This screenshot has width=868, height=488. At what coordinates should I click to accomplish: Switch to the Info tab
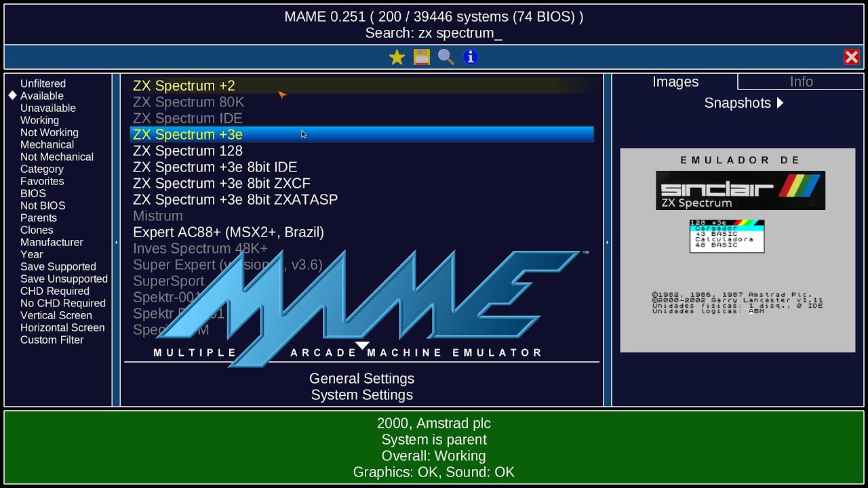coord(801,81)
